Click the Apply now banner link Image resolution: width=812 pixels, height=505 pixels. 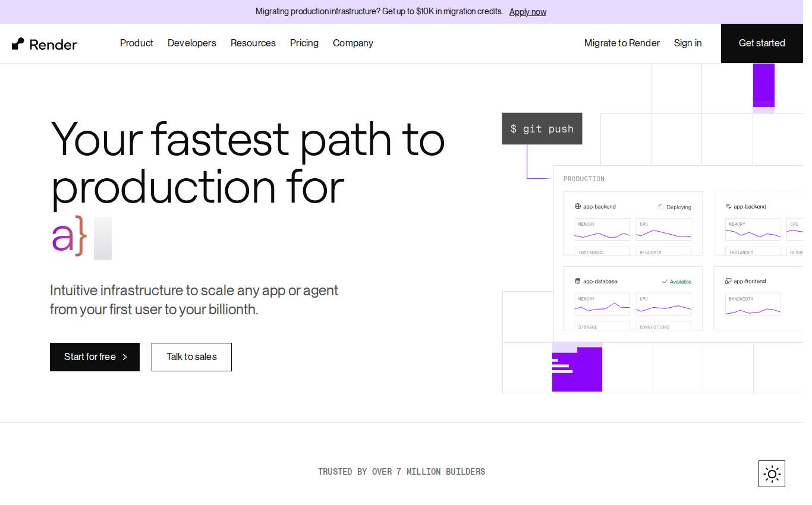coord(528,12)
